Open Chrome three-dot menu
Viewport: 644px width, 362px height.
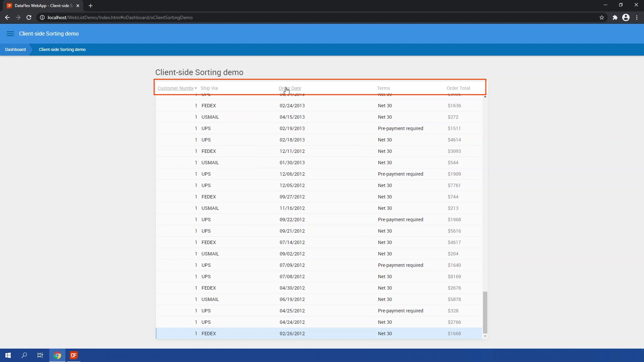click(x=637, y=17)
